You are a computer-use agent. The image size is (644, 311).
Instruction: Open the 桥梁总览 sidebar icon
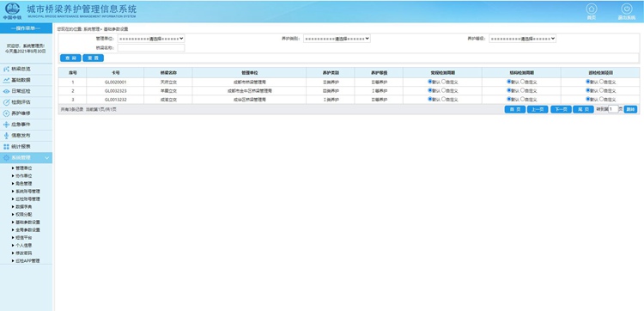coord(6,69)
